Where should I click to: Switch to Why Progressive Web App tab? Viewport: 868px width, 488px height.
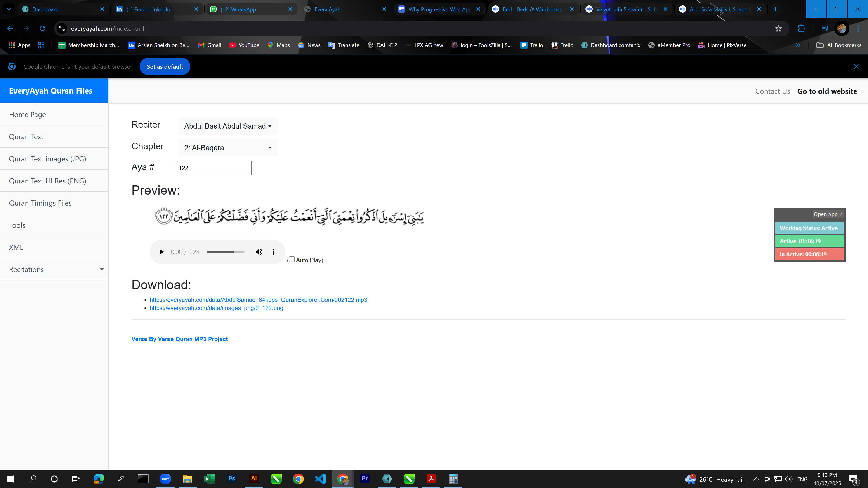click(439, 9)
